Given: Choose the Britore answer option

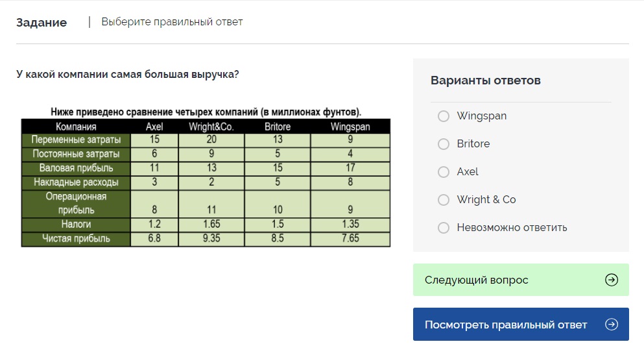Looking at the screenshot, I should [444, 144].
